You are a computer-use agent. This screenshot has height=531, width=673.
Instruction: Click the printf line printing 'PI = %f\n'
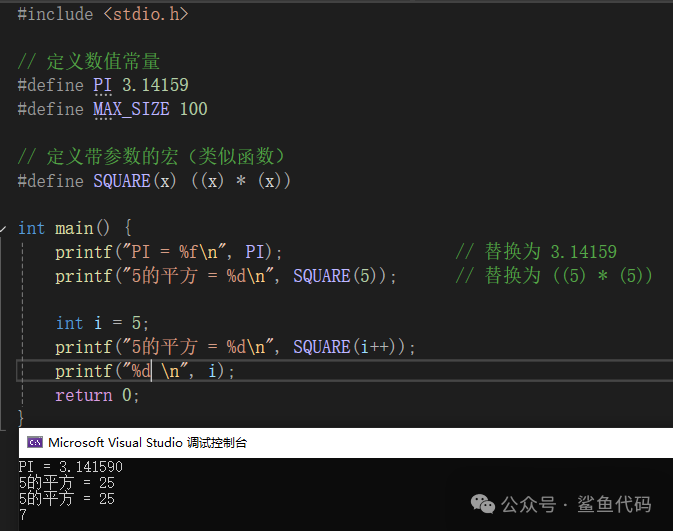[x=169, y=252]
